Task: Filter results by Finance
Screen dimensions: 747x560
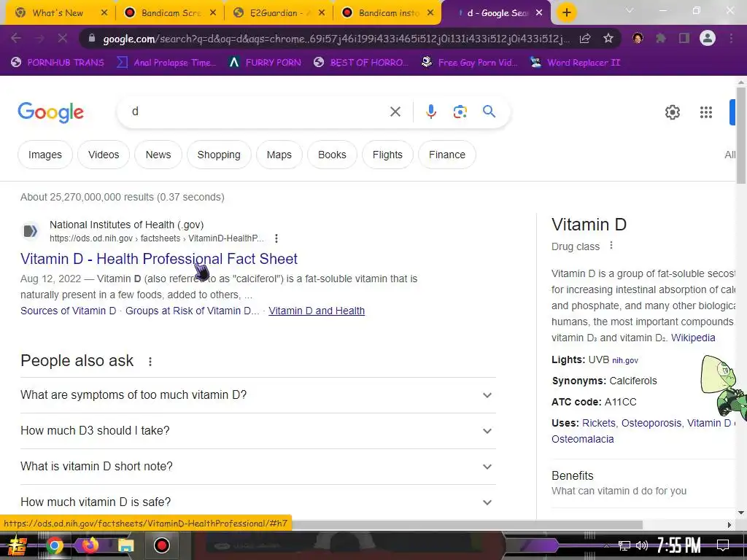Action: [x=447, y=155]
